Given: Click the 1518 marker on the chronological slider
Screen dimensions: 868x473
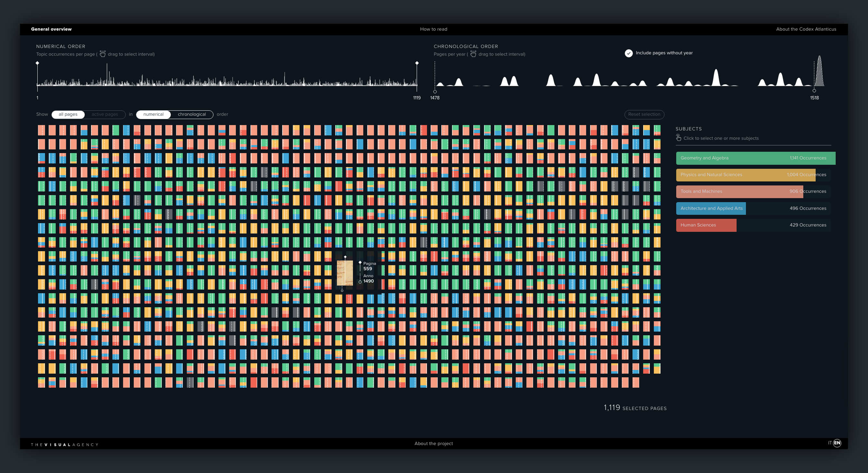Looking at the screenshot, I should tap(815, 90).
